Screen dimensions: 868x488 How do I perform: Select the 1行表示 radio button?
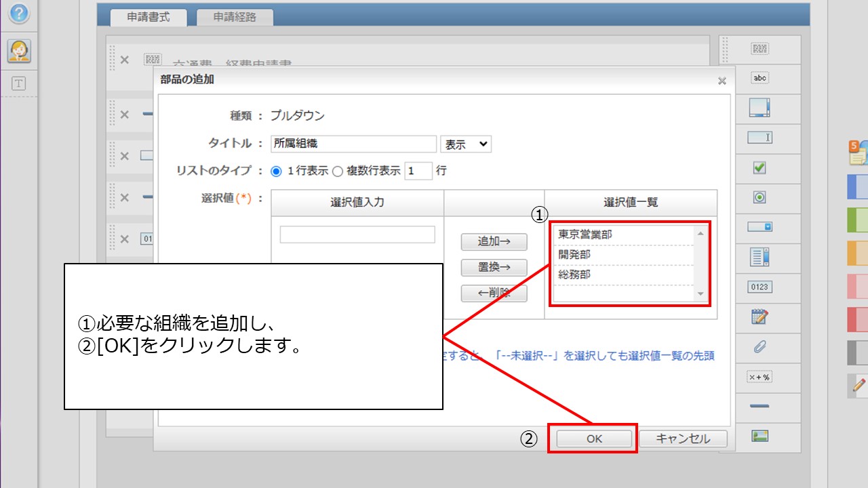point(276,171)
